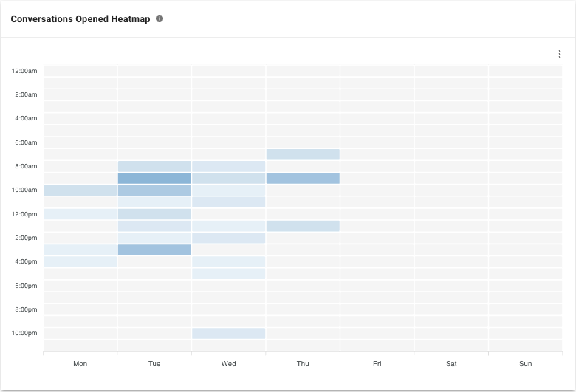Select the Thursday 7:00am heatmap cell

pyautogui.click(x=303, y=154)
